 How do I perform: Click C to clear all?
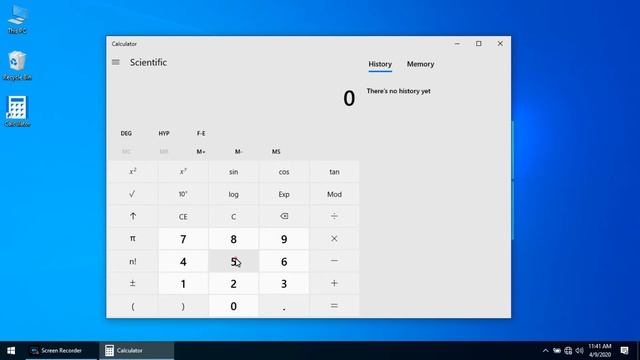pyautogui.click(x=233, y=217)
